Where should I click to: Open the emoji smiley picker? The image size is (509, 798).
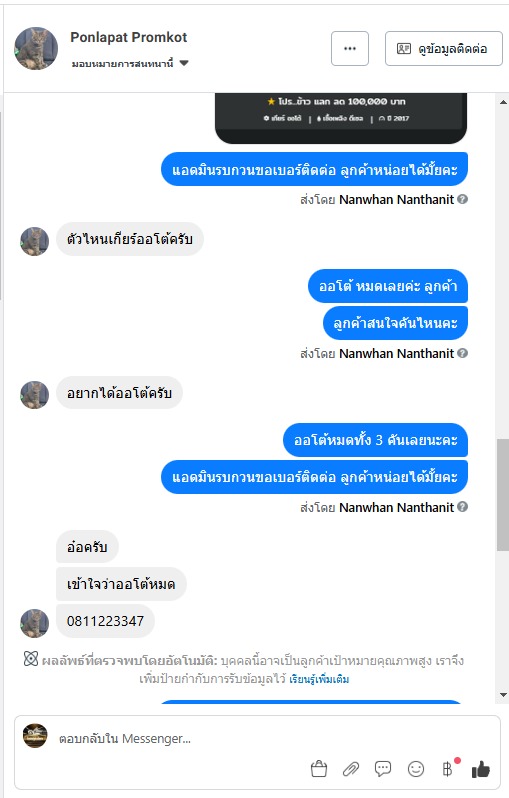416,769
